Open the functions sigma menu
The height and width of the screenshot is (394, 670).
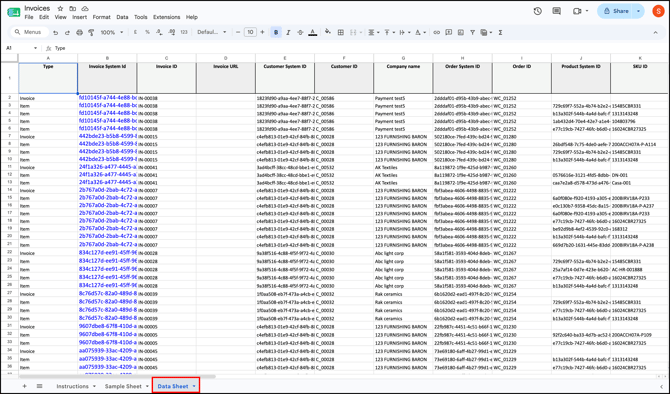pyautogui.click(x=500, y=32)
